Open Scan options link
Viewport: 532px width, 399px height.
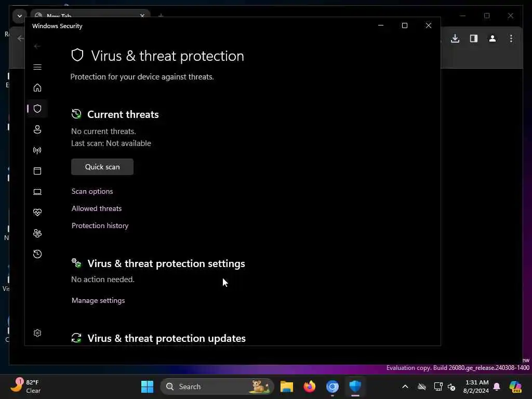[92, 191]
